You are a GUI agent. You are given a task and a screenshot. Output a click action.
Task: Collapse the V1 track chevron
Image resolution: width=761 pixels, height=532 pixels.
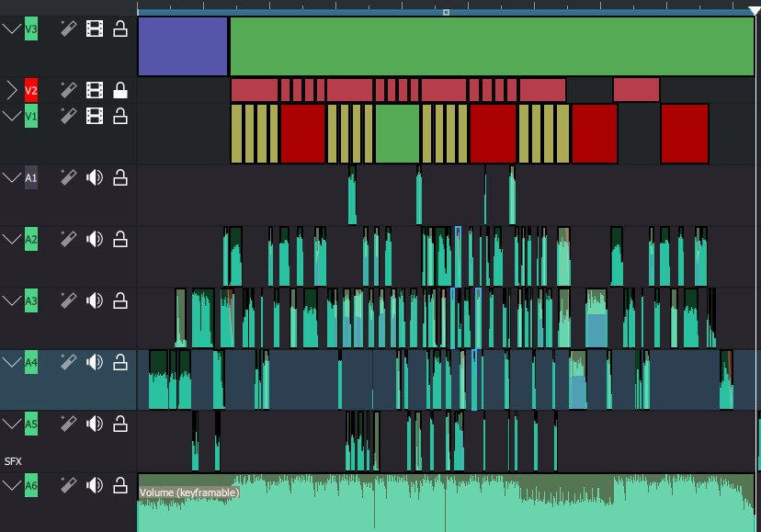coord(12,116)
